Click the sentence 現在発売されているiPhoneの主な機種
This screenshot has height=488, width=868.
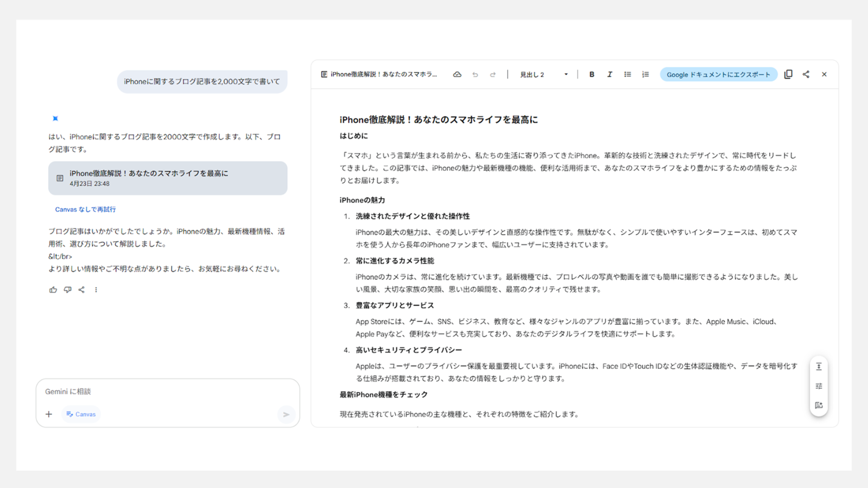[x=459, y=414]
